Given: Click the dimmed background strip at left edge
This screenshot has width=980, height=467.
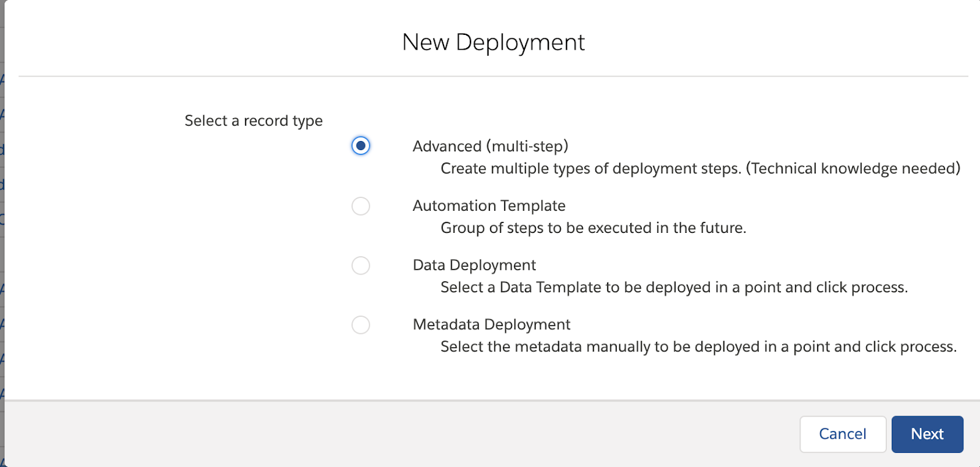Looking at the screenshot, I should click(2, 245).
